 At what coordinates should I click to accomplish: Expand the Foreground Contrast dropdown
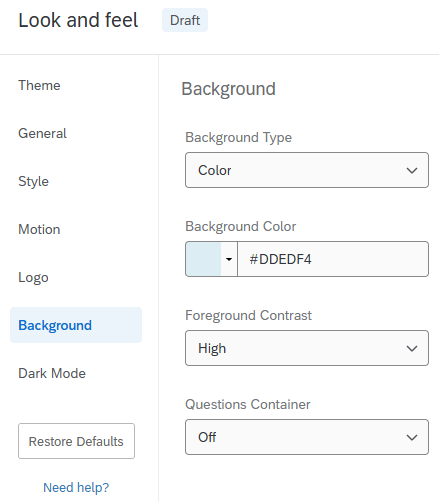point(307,348)
